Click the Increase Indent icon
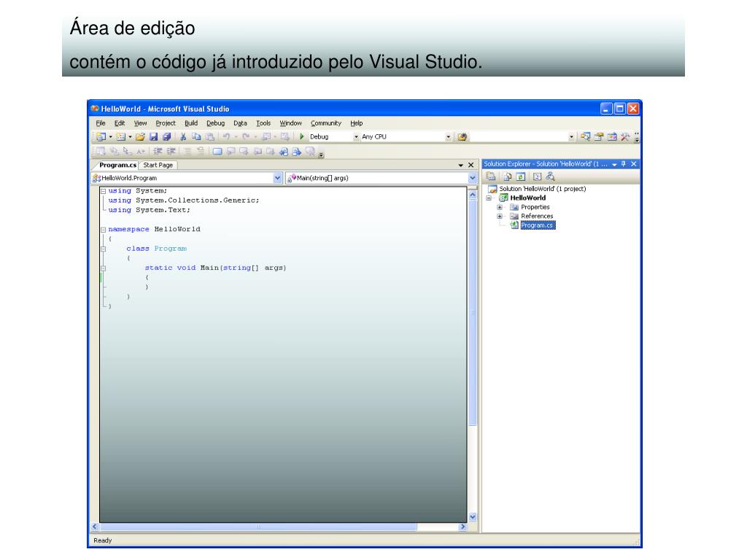747x560 pixels. (171, 152)
